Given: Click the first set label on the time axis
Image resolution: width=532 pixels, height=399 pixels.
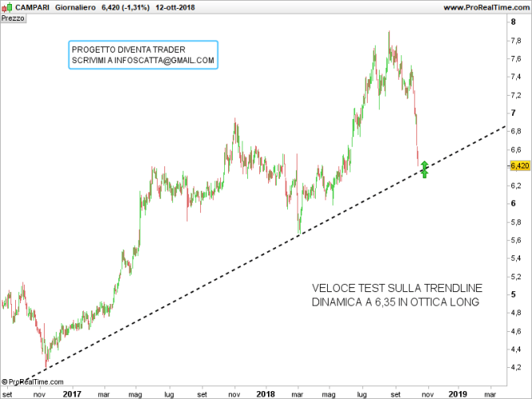Looking at the screenshot, I should (x=7, y=393).
